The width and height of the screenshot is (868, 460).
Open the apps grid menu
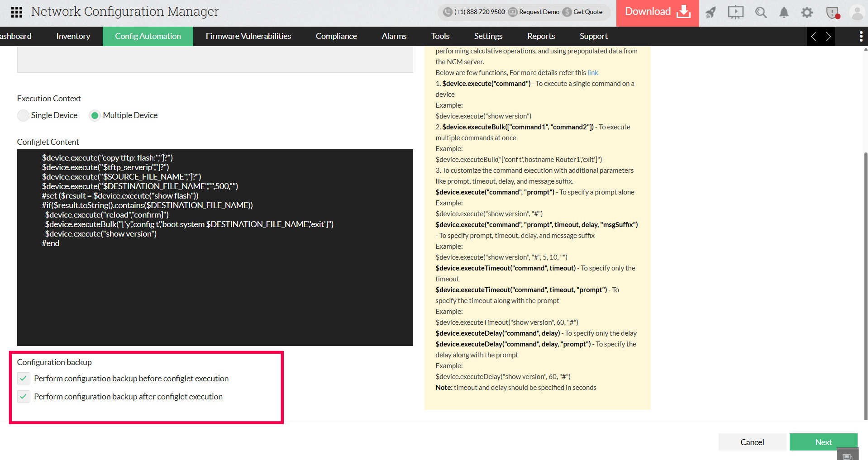[x=17, y=12]
